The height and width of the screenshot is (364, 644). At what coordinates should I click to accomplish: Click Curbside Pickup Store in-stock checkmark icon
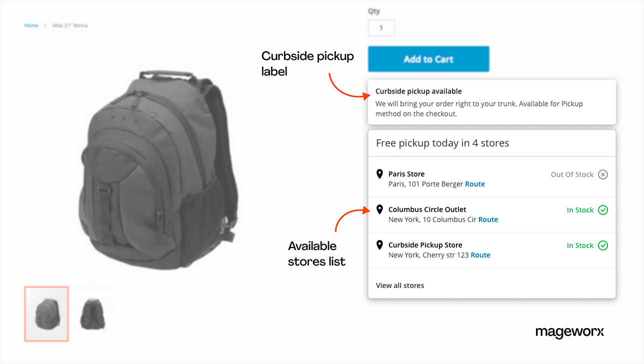tap(603, 245)
